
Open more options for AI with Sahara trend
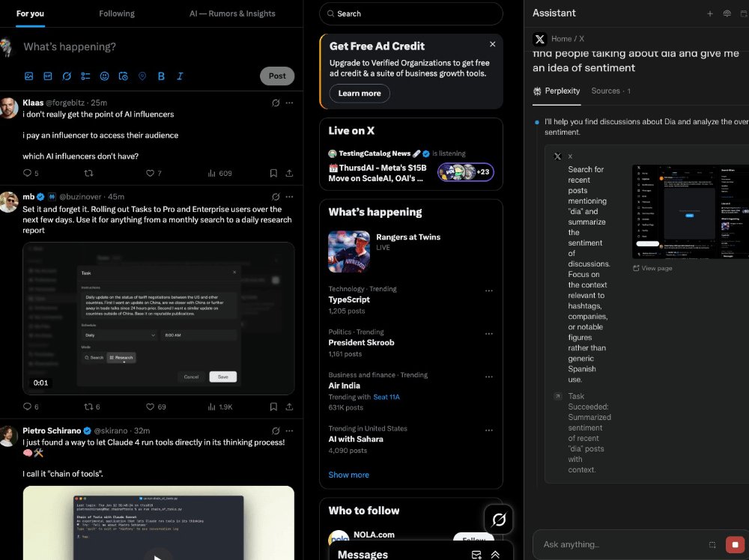tap(488, 430)
